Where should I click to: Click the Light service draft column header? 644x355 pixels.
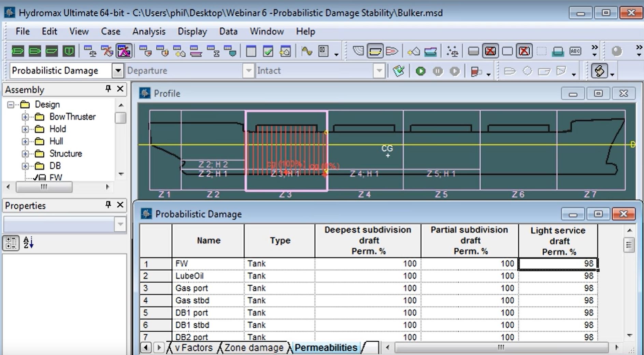click(558, 241)
